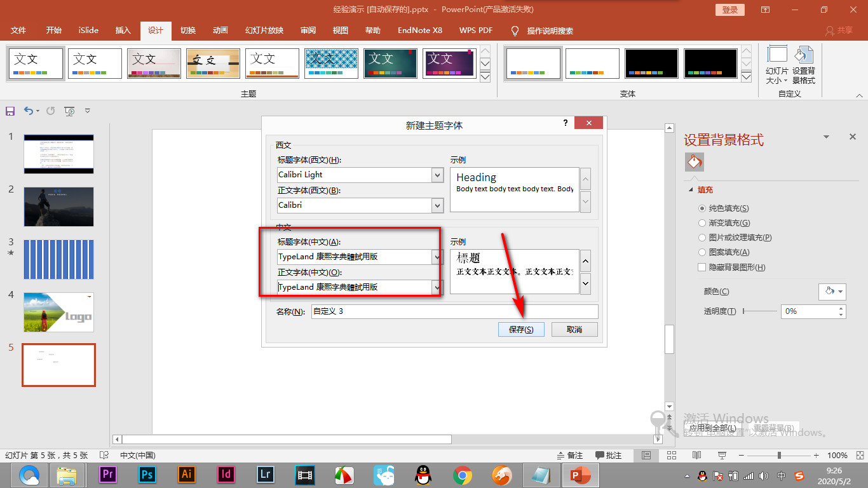Open the File menu tab
Viewport: 868px width, 488px height.
coord(18,30)
